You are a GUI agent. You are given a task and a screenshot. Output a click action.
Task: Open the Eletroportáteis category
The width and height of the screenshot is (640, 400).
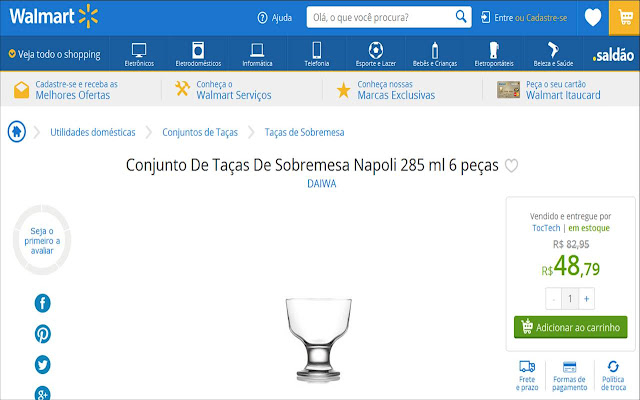(494, 54)
